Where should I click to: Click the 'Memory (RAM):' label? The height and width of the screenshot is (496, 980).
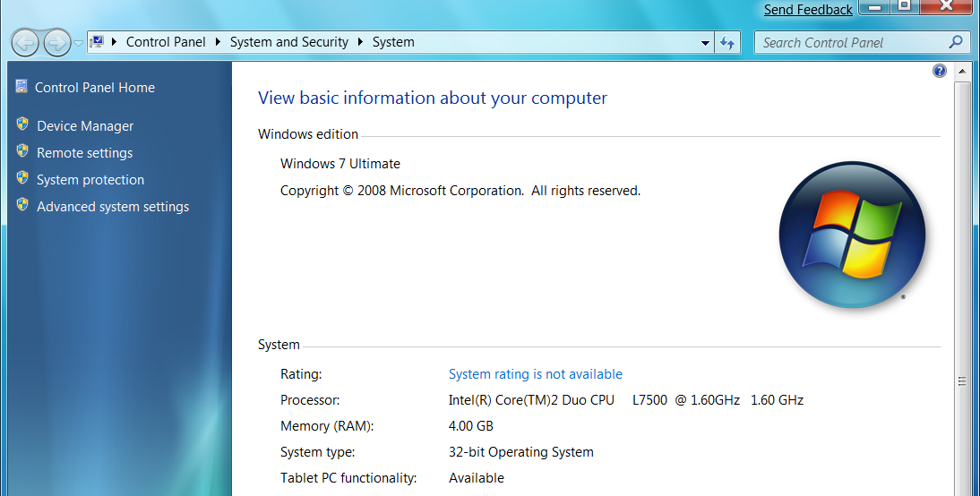(327, 426)
